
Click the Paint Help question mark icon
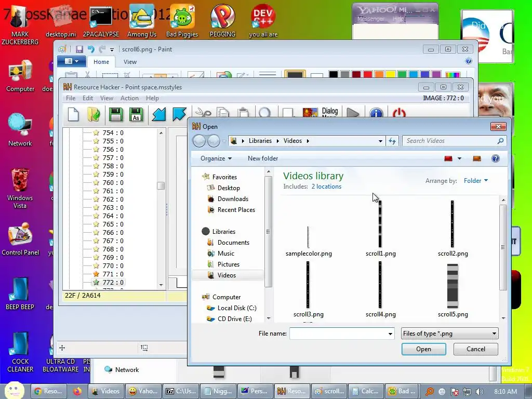[469, 61]
